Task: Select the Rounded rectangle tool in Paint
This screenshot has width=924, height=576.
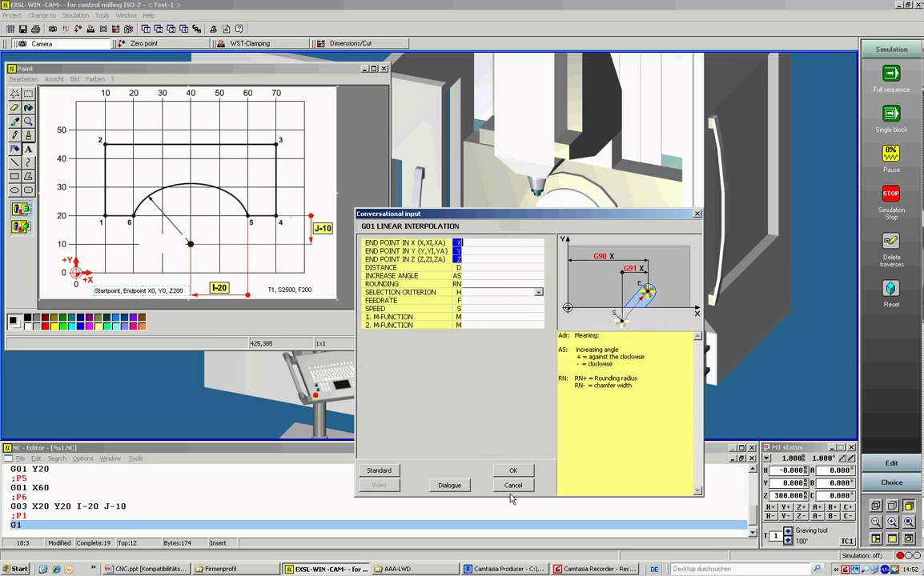Action: tap(28, 190)
